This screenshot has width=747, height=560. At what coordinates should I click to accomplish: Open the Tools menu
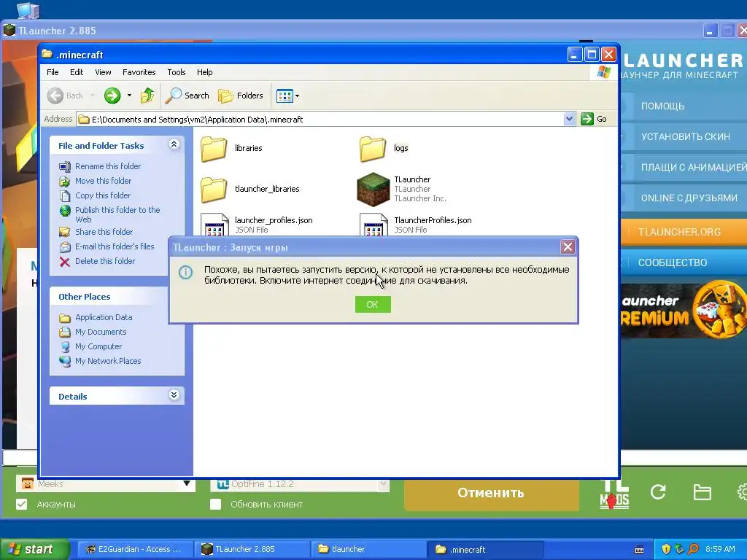[x=177, y=72]
